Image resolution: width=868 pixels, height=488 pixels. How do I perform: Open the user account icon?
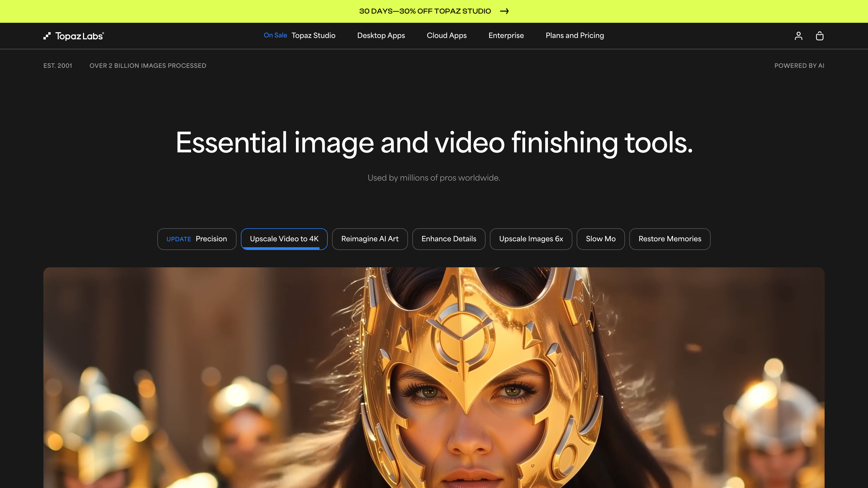(798, 36)
